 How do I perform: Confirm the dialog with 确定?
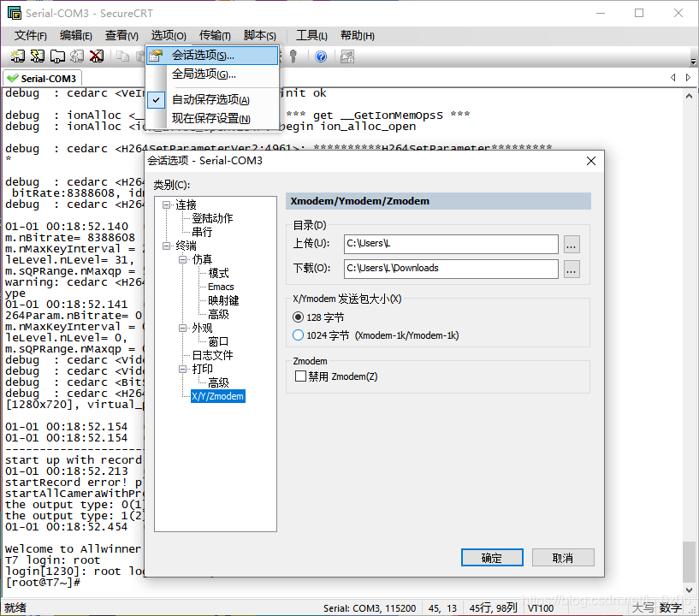(x=492, y=558)
